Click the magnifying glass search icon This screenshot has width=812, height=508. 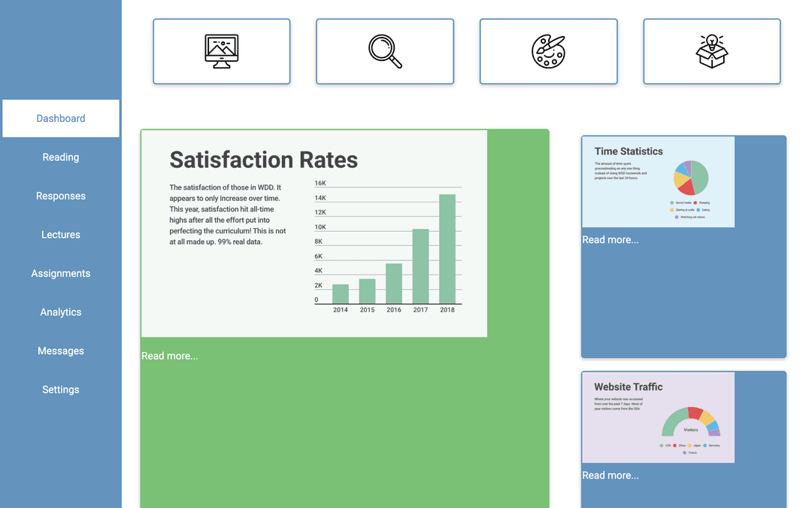(385, 51)
